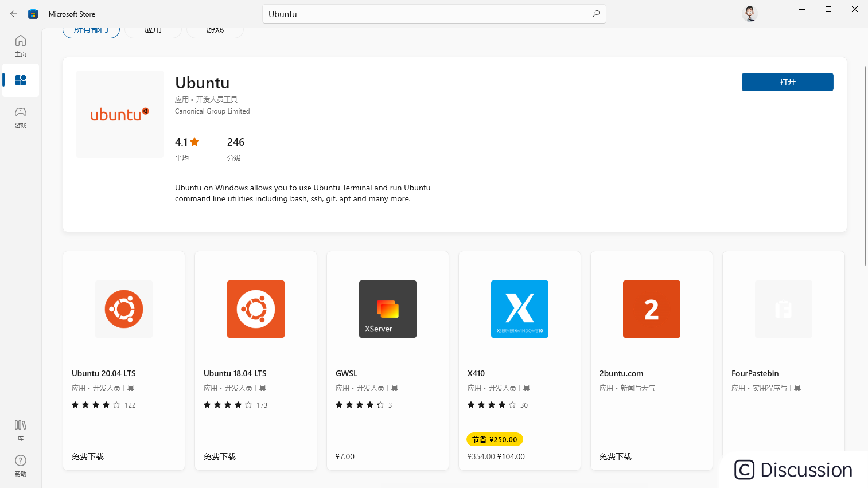Select the 游戏 filter tab
This screenshot has height=488, width=868.
tap(215, 31)
